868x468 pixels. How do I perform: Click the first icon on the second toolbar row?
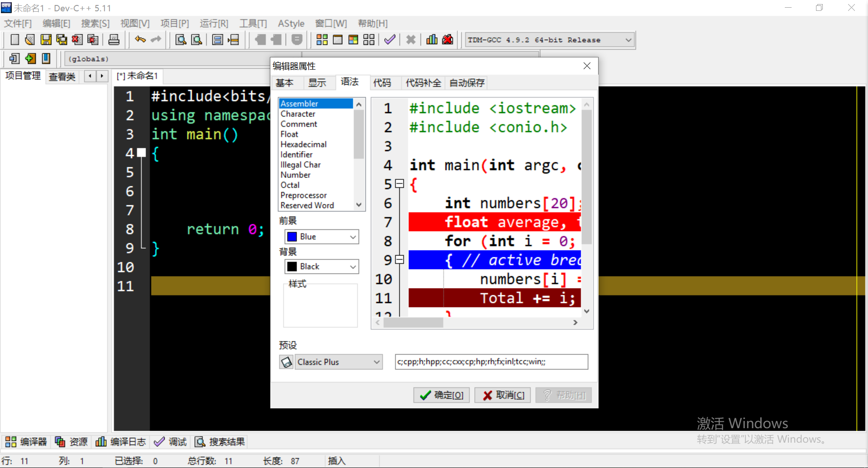(x=14, y=58)
